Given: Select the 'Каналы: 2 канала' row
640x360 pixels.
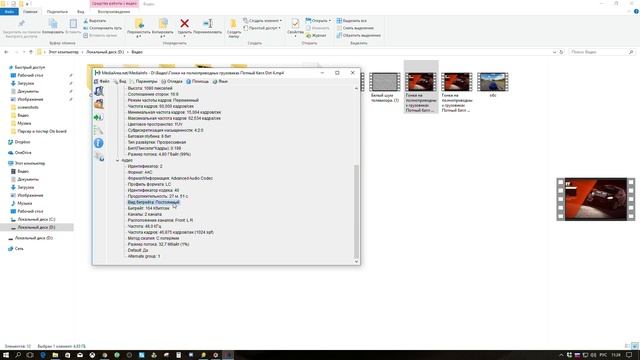Looking at the screenshot, I should pos(144,214).
